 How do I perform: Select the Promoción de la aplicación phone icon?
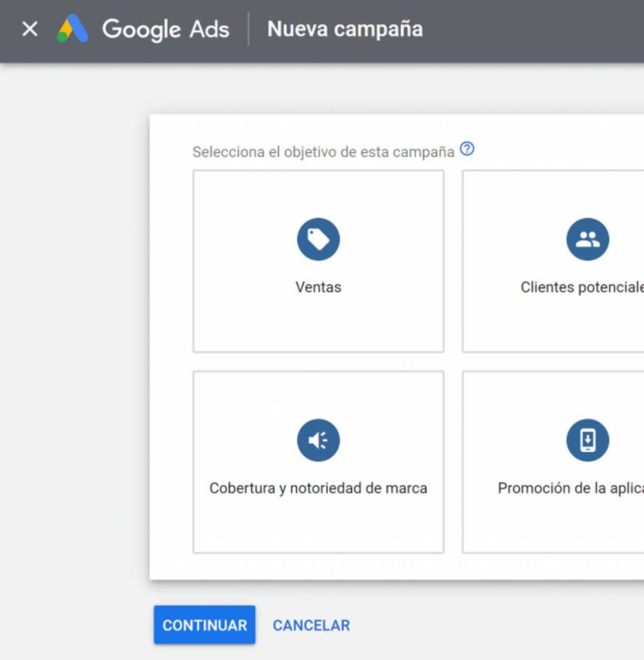tap(588, 440)
